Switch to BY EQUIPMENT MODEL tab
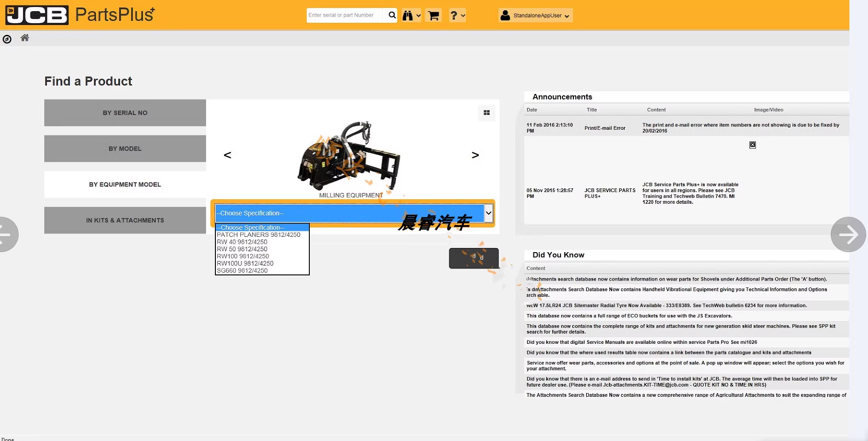 (125, 184)
